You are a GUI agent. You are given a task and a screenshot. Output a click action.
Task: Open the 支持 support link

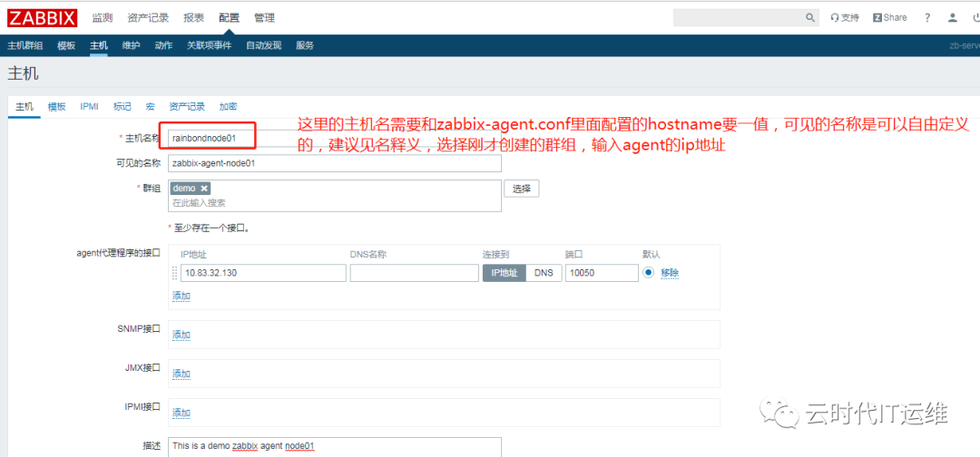point(845,17)
